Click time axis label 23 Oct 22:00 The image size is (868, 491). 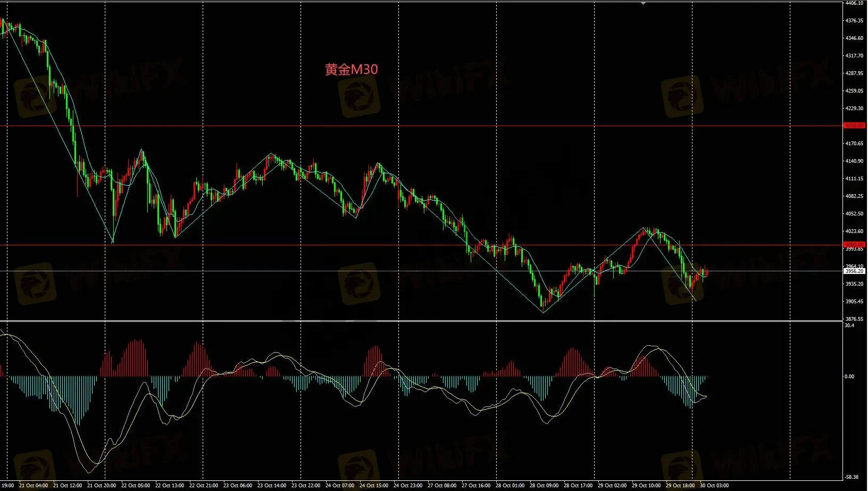(306, 486)
